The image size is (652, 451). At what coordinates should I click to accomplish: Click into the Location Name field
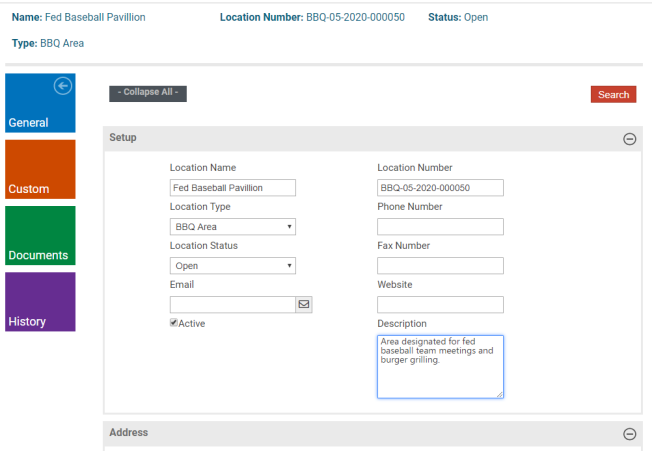pos(233,188)
